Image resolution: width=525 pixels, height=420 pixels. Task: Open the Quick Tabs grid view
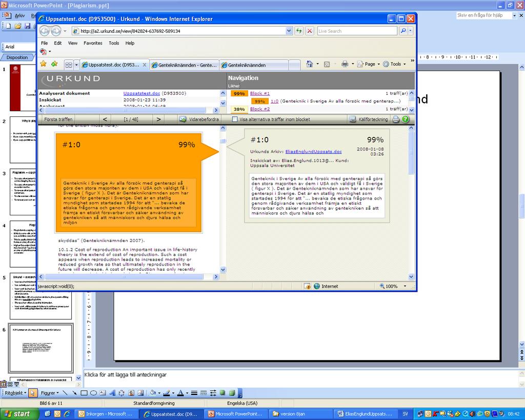tap(69, 65)
